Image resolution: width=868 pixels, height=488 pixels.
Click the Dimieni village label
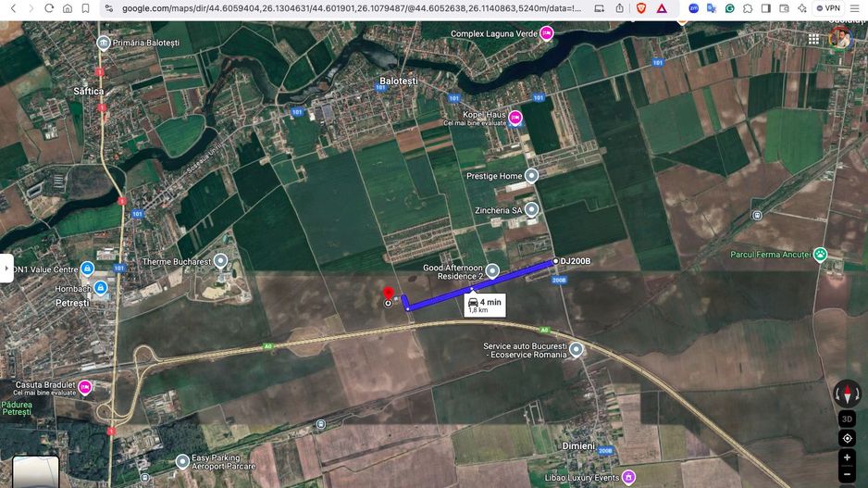[578, 446]
